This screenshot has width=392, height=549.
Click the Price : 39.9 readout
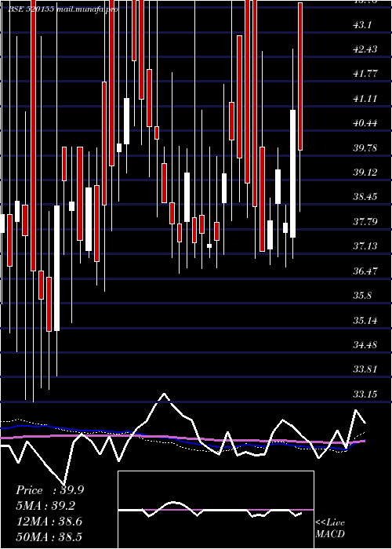[x=49, y=490]
